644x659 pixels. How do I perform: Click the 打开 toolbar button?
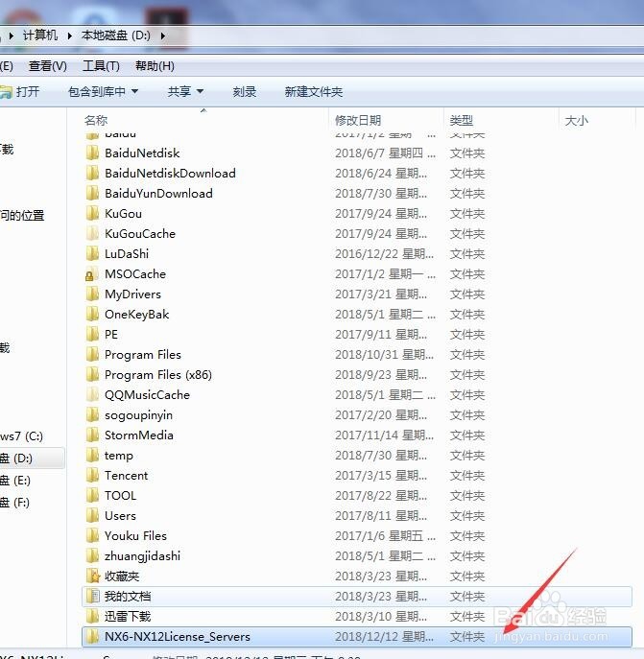pos(20,92)
